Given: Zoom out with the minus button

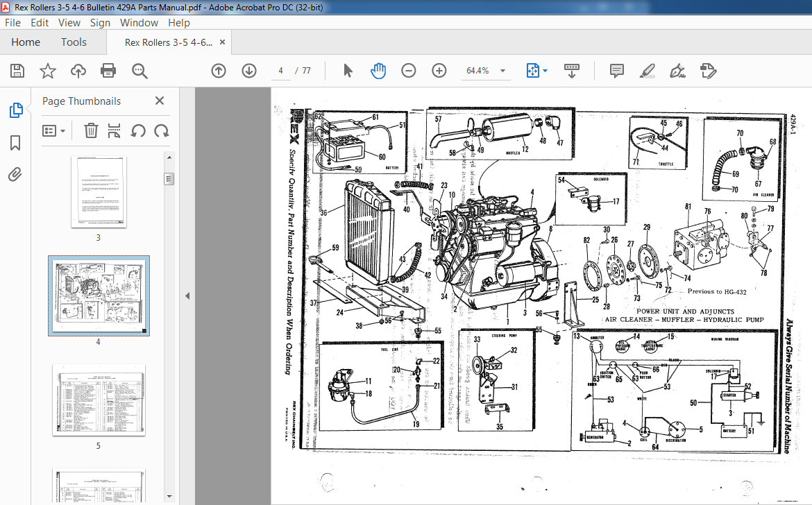Looking at the screenshot, I should tap(409, 70).
